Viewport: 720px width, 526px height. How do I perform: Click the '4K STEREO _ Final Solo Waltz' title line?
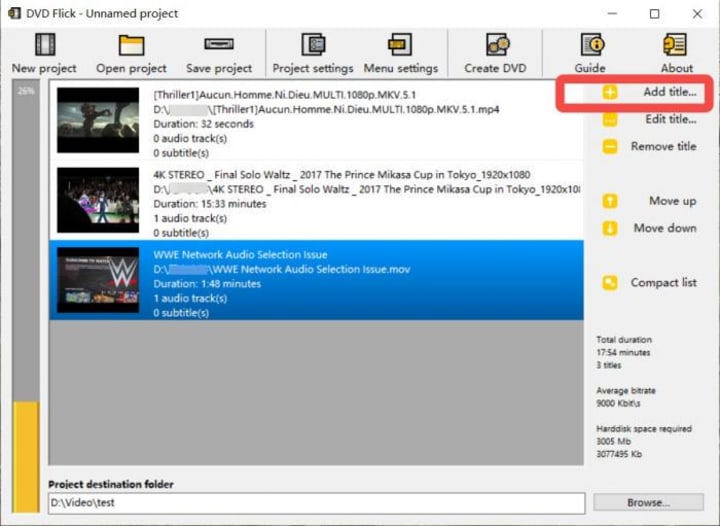(x=342, y=175)
